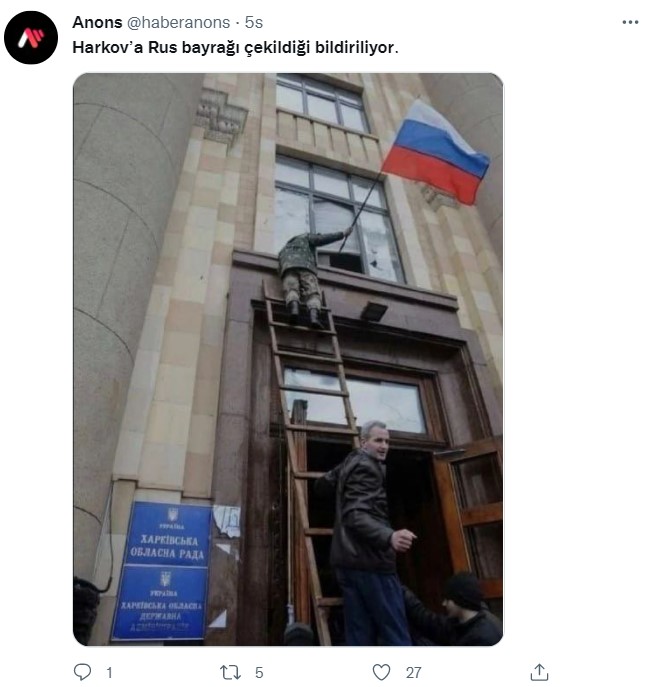Click the reply count 1
648x687 pixels.
109,673
